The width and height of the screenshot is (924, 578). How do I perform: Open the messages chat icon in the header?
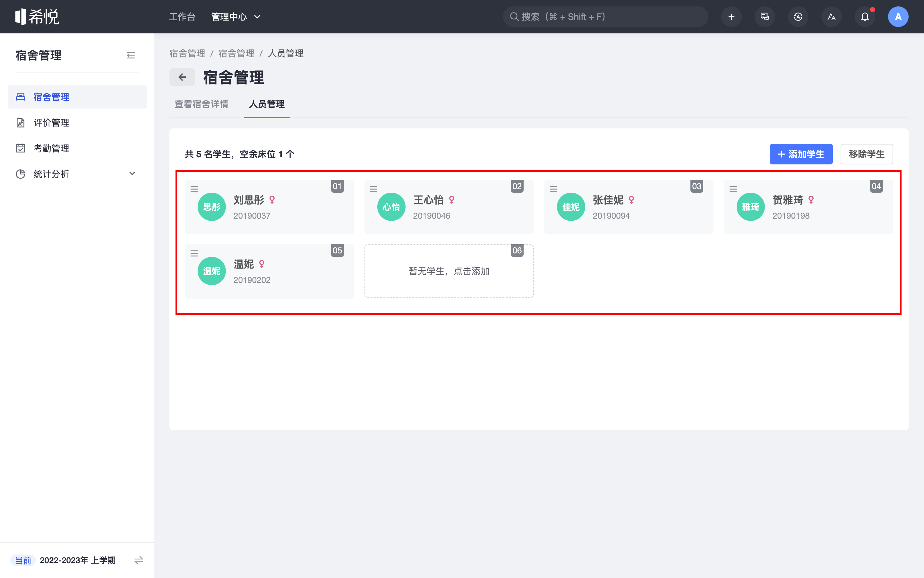point(765,17)
